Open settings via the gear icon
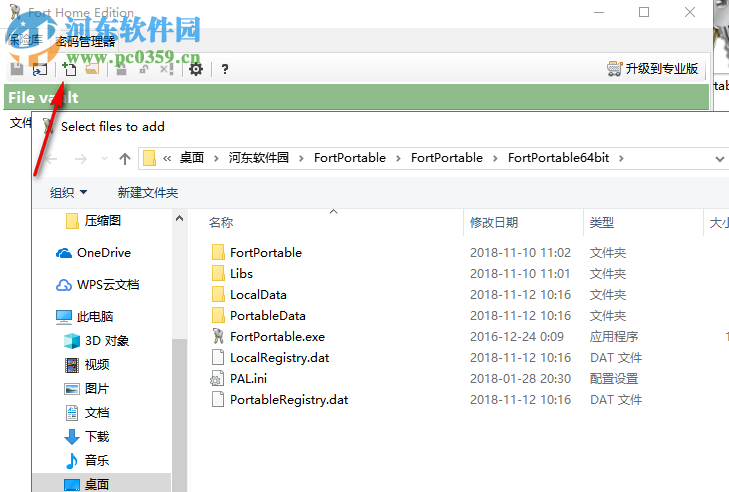This screenshot has width=729, height=492. [x=196, y=69]
